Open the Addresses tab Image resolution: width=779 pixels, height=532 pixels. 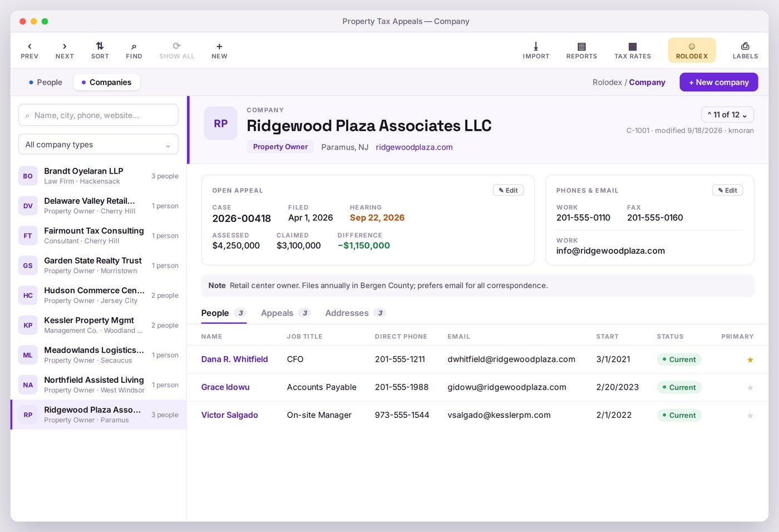pyautogui.click(x=355, y=313)
